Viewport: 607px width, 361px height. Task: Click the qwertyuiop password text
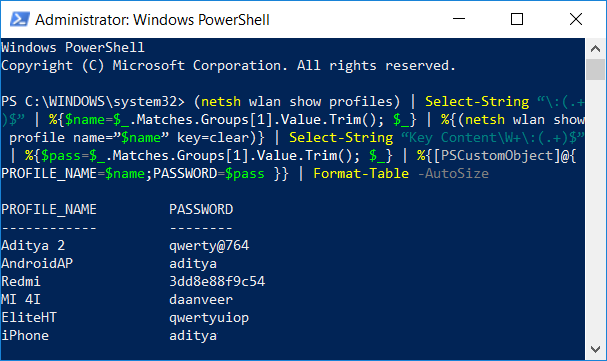click(209, 318)
